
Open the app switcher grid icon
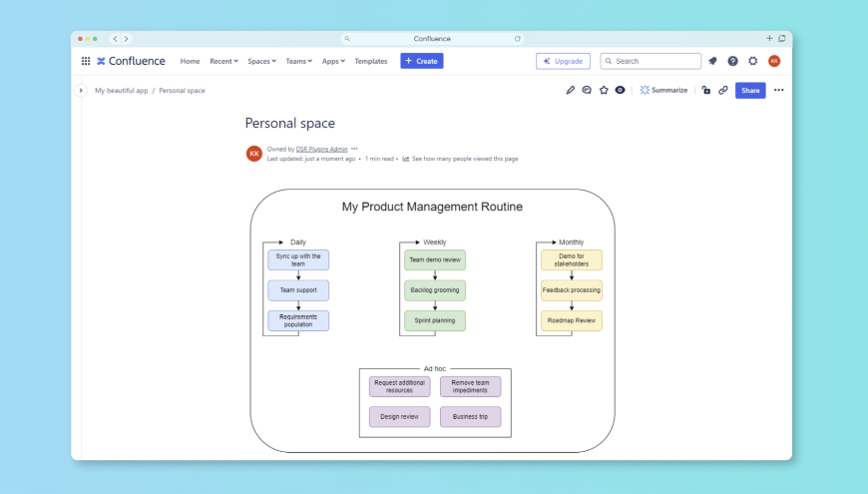tap(86, 61)
